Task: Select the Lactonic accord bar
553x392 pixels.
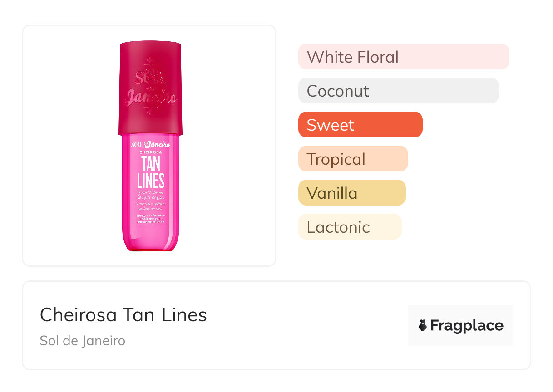Action: click(350, 227)
